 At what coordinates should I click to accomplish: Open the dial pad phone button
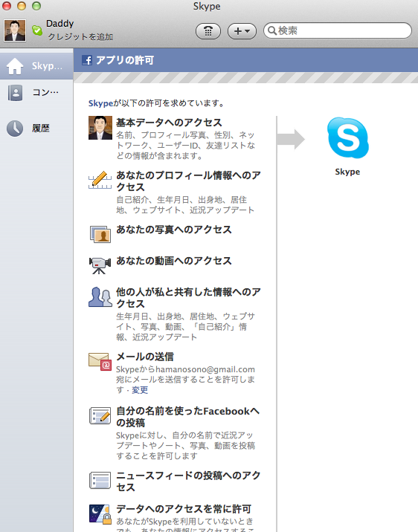pos(208,31)
